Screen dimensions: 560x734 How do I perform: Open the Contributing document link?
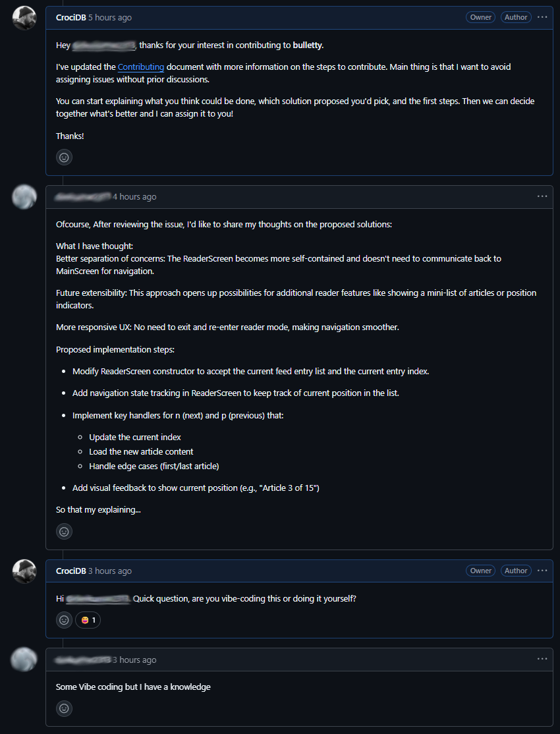coord(141,67)
